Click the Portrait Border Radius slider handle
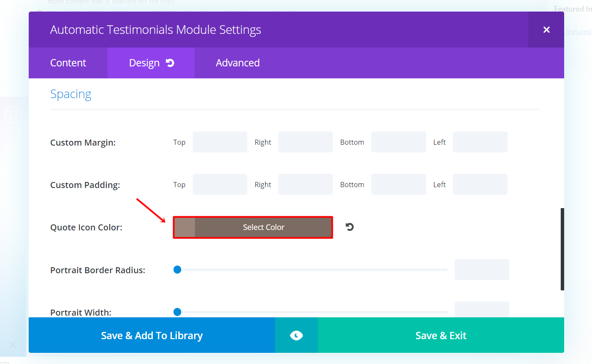The image size is (592, 364). point(177,270)
